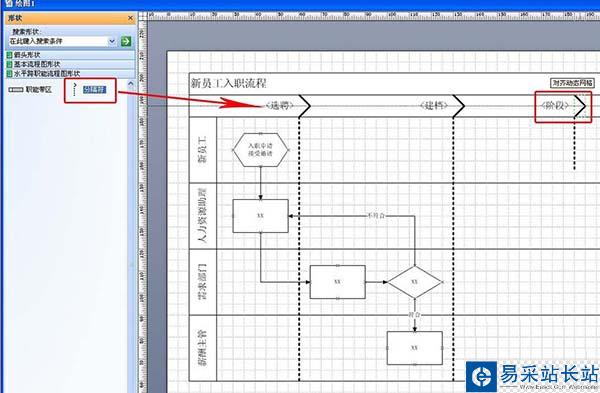
Task: Click the stencil scroll up arrow
Action: pos(130,83)
